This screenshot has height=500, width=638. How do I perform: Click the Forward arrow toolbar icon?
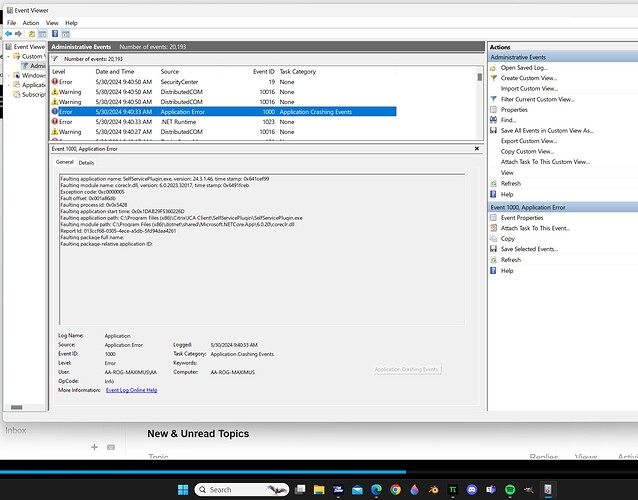pyautogui.click(x=18, y=34)
